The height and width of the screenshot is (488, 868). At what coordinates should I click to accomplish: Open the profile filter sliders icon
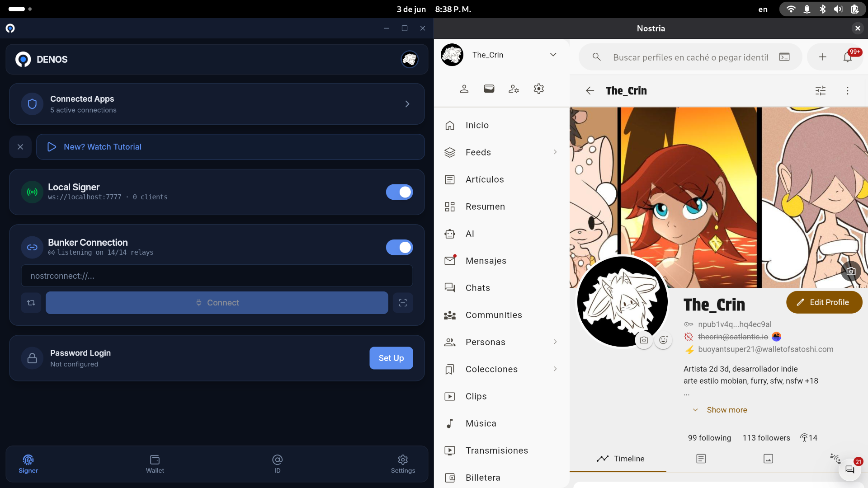point(821,91)
